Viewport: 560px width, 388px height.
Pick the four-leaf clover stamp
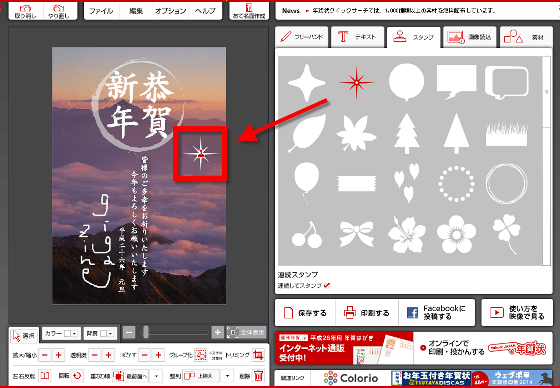pos(506,234)
